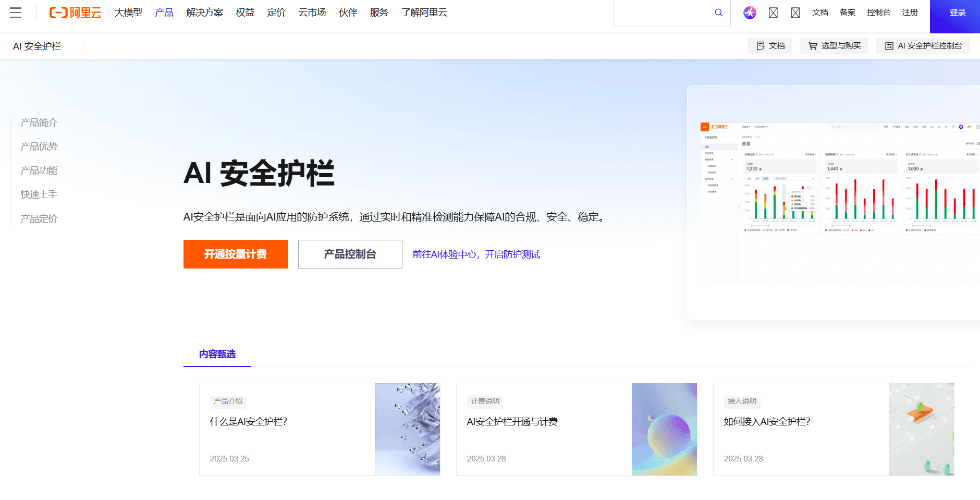Image resolution: width=980 pixels, height=500 pixels.
Task: Click the 产品控制台 button
Action: 350,254
